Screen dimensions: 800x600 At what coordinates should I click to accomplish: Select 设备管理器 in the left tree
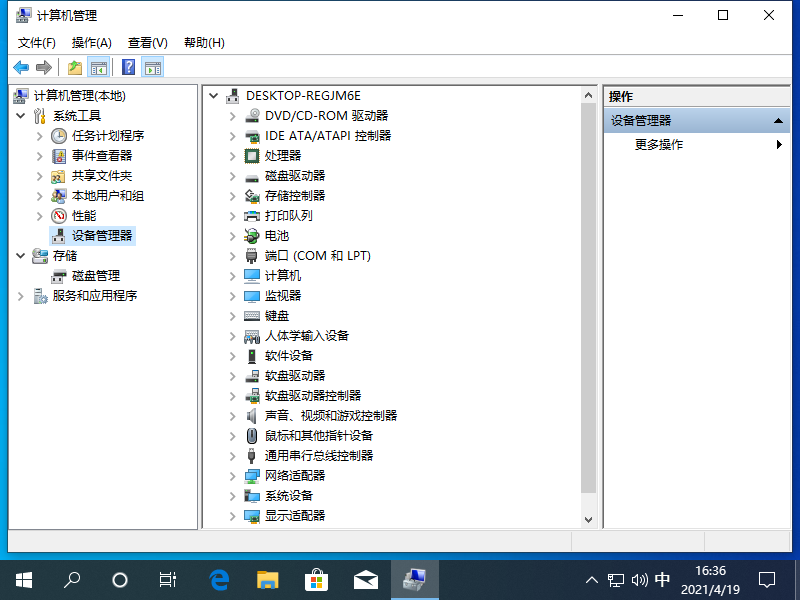coord(102,236)
